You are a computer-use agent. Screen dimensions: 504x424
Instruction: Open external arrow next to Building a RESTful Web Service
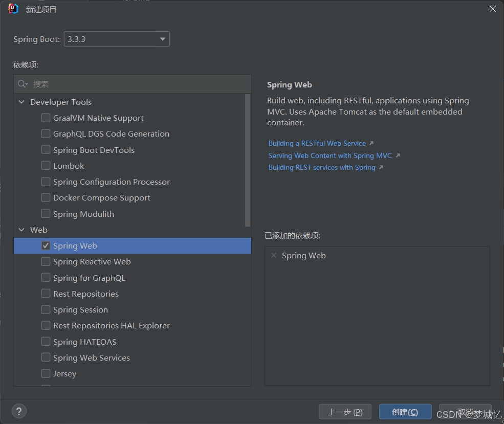[371, 143]
